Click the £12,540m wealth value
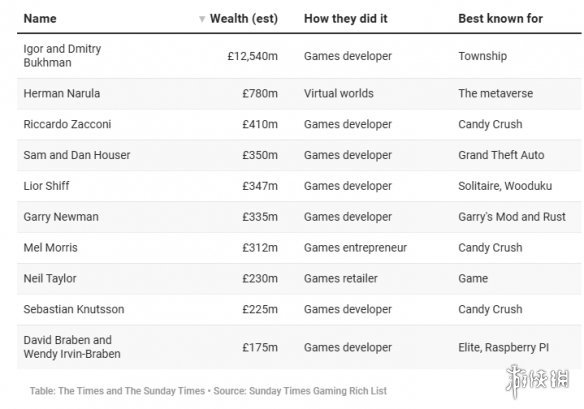The image size is (584, 409). pyautogui.click(x=253, y=56)
